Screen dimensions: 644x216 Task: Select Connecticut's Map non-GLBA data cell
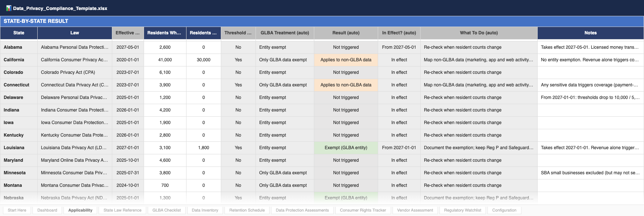point(479,85)
